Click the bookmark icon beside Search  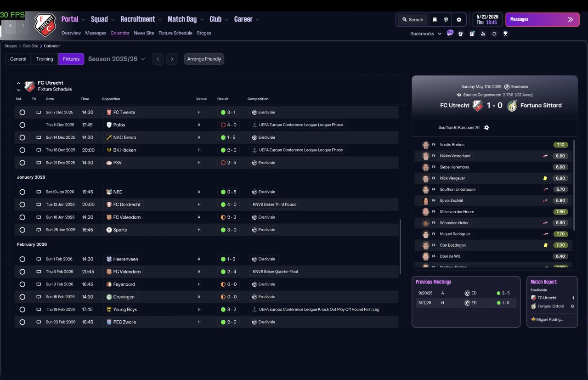pyautogui.click(x=434, y=20)
